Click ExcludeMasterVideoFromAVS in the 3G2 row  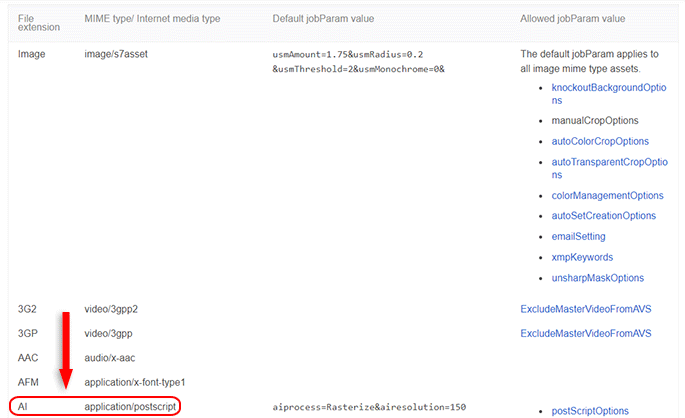click(586, 310)
